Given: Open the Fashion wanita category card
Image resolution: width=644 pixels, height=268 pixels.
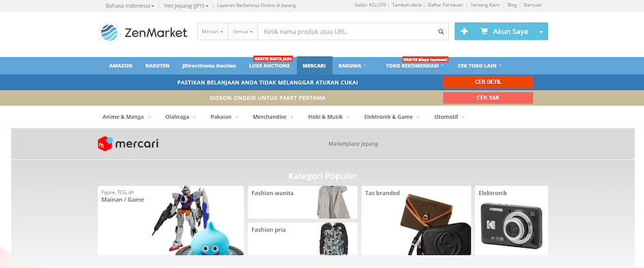Looking at the screenshot, I should coord(303,203).
